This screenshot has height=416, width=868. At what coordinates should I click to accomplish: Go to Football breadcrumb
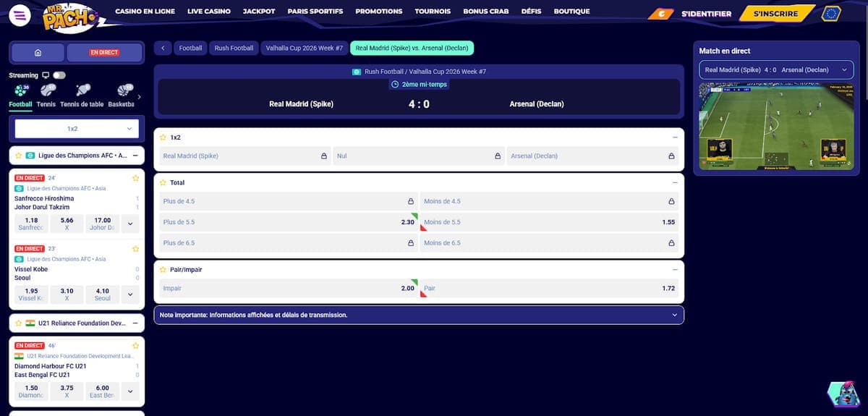[191, 48]
